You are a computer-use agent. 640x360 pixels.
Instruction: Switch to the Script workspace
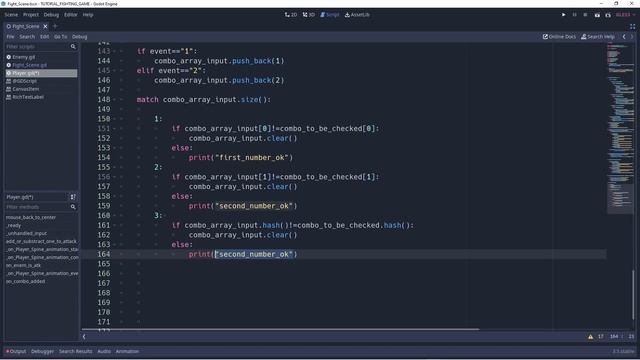click(329, 15)
